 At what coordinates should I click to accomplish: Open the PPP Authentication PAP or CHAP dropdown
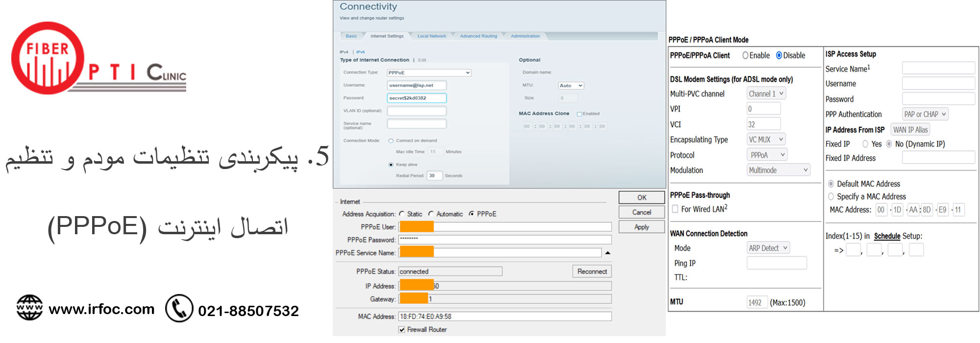tap(925, 114)
